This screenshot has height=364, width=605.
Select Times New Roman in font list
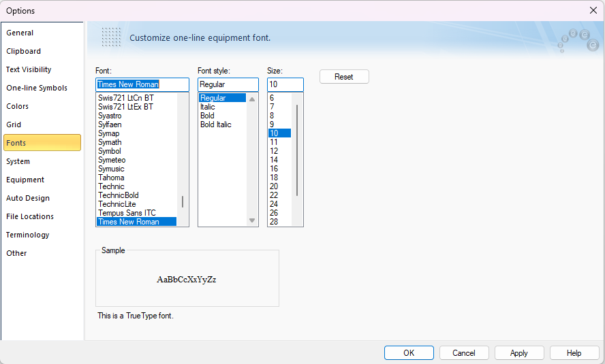tap(136, 222)
